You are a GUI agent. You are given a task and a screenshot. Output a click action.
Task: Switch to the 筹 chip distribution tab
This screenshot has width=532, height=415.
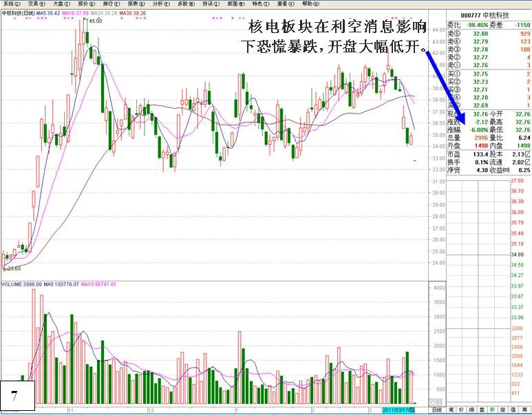(x=524, y=410)
